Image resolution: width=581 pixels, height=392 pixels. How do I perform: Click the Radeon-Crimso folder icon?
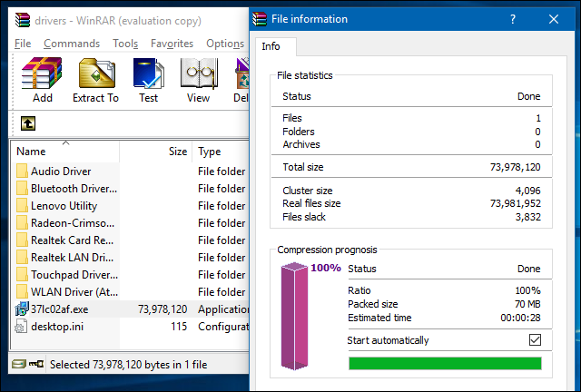[x=22, y=222]
